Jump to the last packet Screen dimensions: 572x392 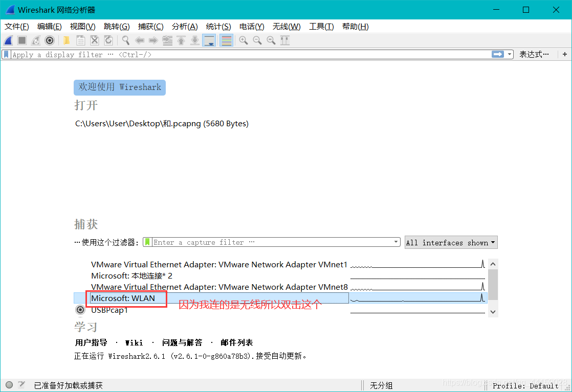point(195,40)
